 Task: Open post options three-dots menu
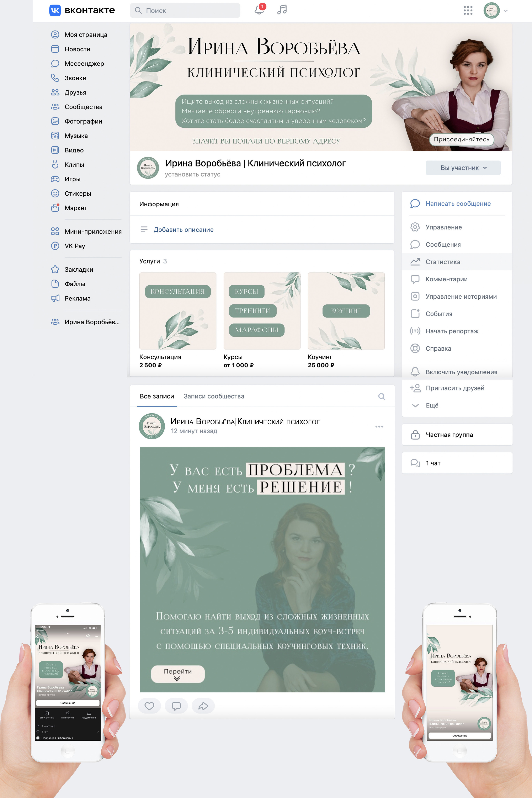tap(379, 426)
